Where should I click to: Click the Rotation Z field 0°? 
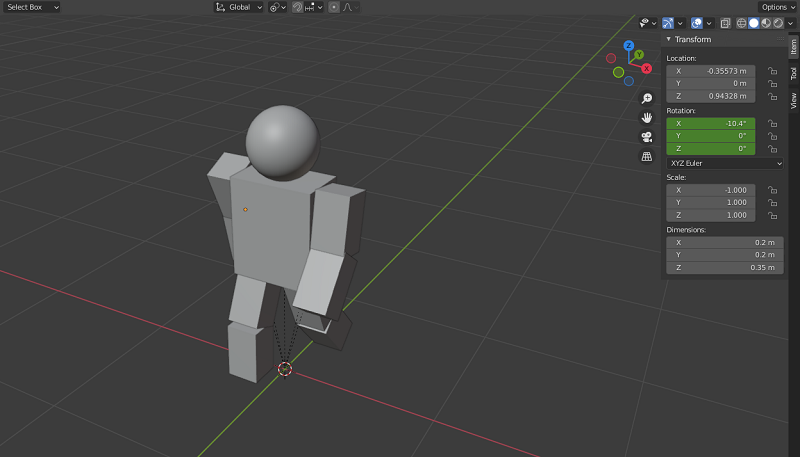711,148
